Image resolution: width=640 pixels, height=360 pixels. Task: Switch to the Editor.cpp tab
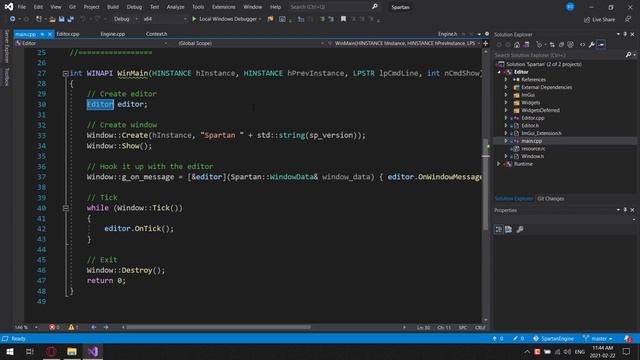(68, 34)
